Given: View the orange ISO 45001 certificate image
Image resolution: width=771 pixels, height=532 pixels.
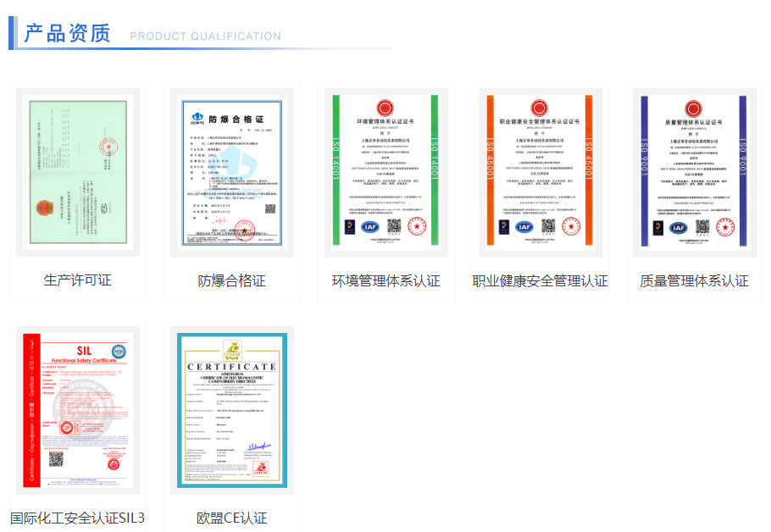Looking at the screenshot, I should point(540,172).
